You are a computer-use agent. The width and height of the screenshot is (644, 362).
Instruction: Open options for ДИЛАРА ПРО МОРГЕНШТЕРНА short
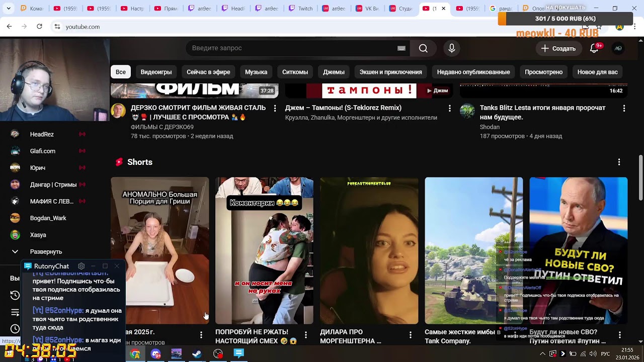[410, 335]
